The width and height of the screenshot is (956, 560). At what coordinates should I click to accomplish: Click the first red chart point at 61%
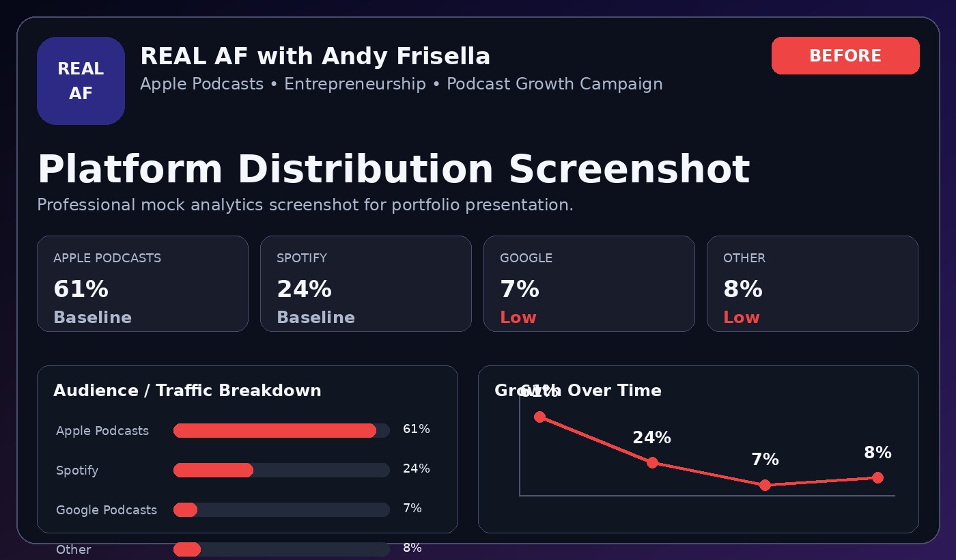539,417
